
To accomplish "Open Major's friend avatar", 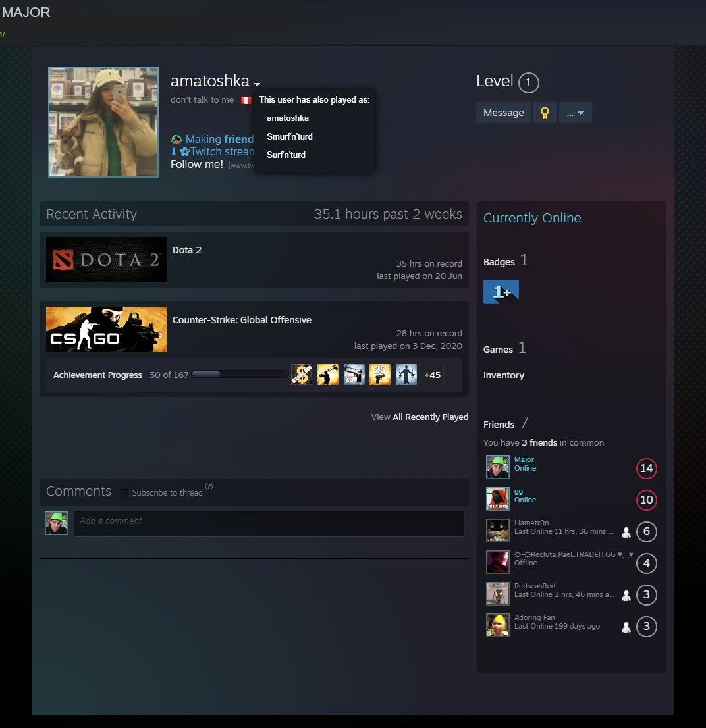I will (x=497, y=467).
